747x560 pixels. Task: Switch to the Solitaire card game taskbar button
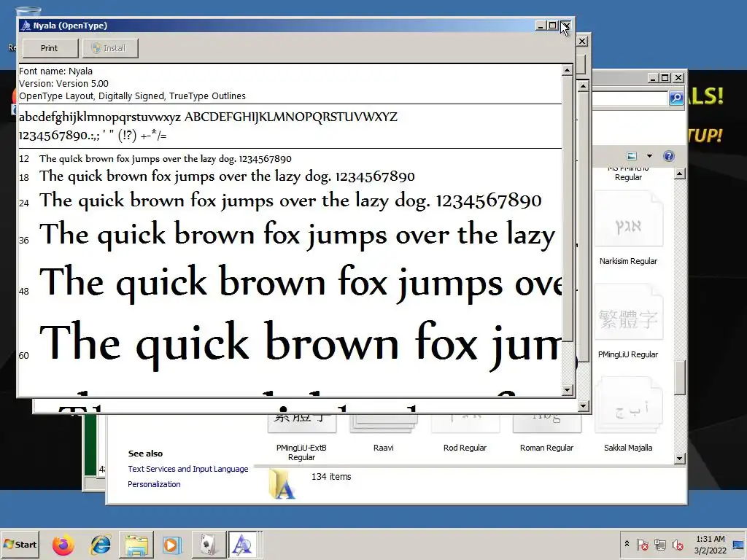[208, 544]
